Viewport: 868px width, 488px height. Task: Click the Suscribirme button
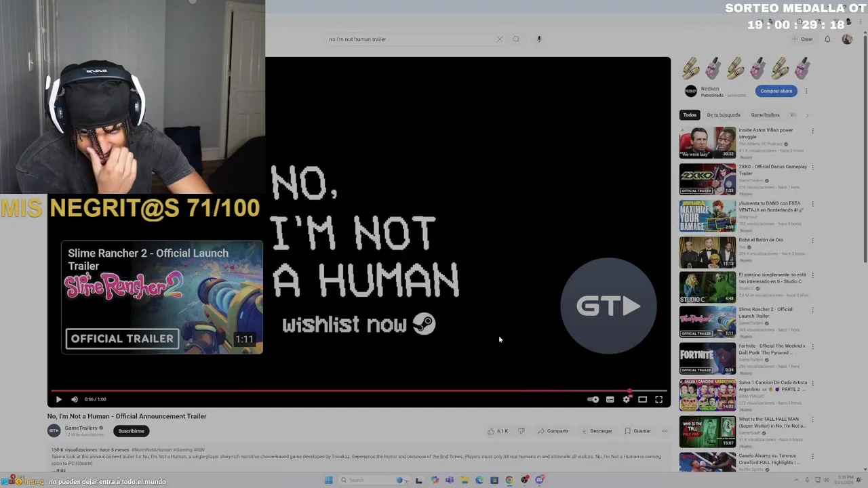click(x=131, y=431)
